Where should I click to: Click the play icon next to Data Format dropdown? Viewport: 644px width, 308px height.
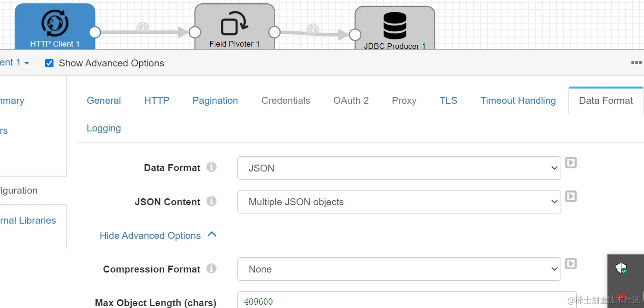571,163
